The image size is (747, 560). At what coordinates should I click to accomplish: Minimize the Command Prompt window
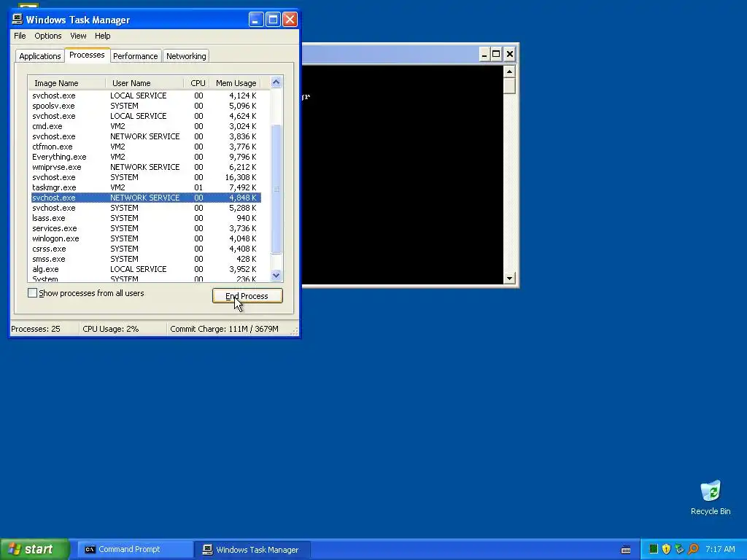point(484,54)
